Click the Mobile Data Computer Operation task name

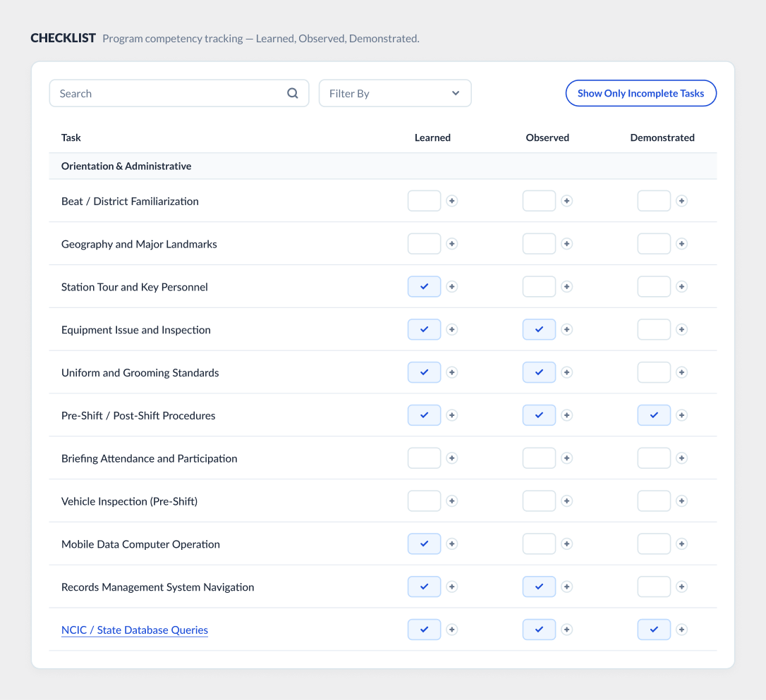click(140, 544)
